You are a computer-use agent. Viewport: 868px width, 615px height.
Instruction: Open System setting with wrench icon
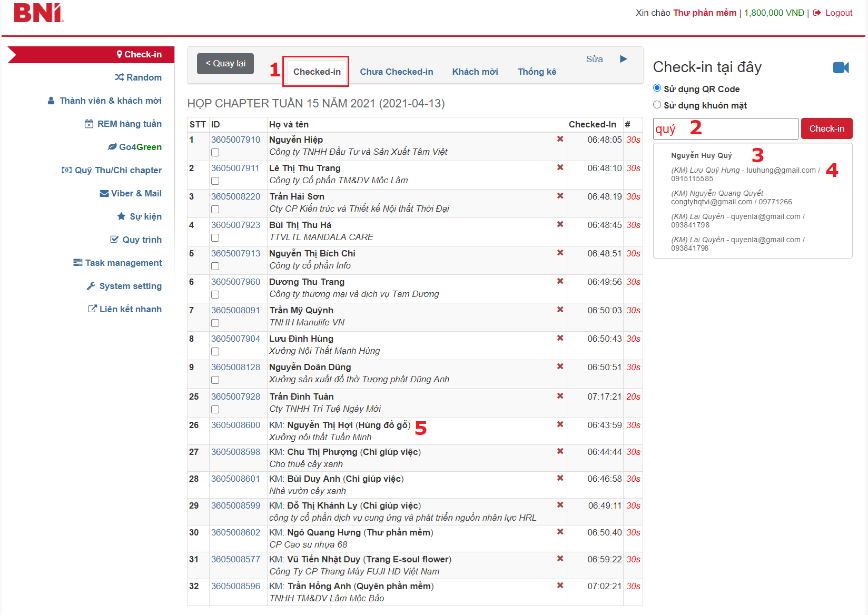[124, 286]
